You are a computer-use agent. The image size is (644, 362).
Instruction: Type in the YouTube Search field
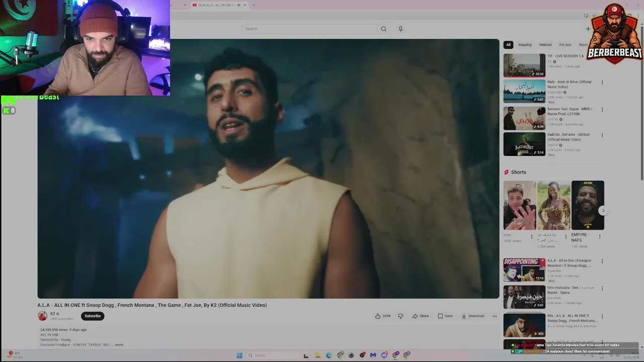[309, 29]
